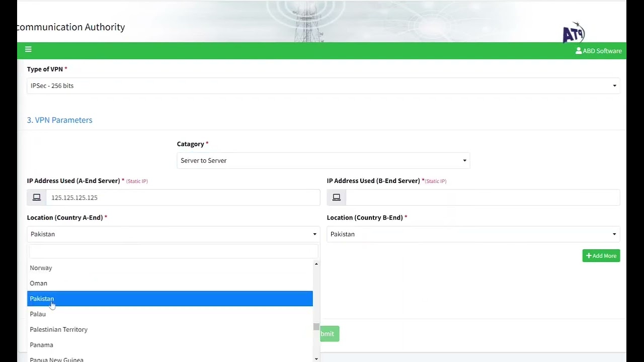Click the country list scroll down arrow
Image resolution: width=644 pixels, height=362 pixels.
tap(316, 358)
